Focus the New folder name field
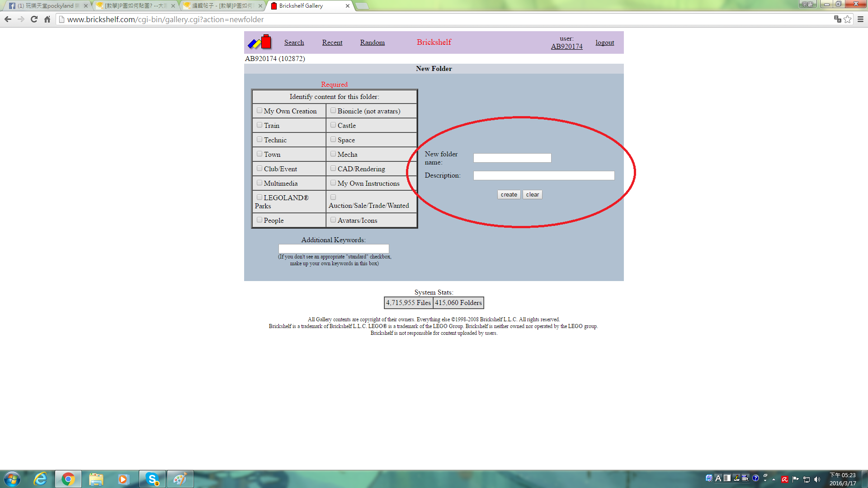 pyautogui.click(x=512, y=158)
